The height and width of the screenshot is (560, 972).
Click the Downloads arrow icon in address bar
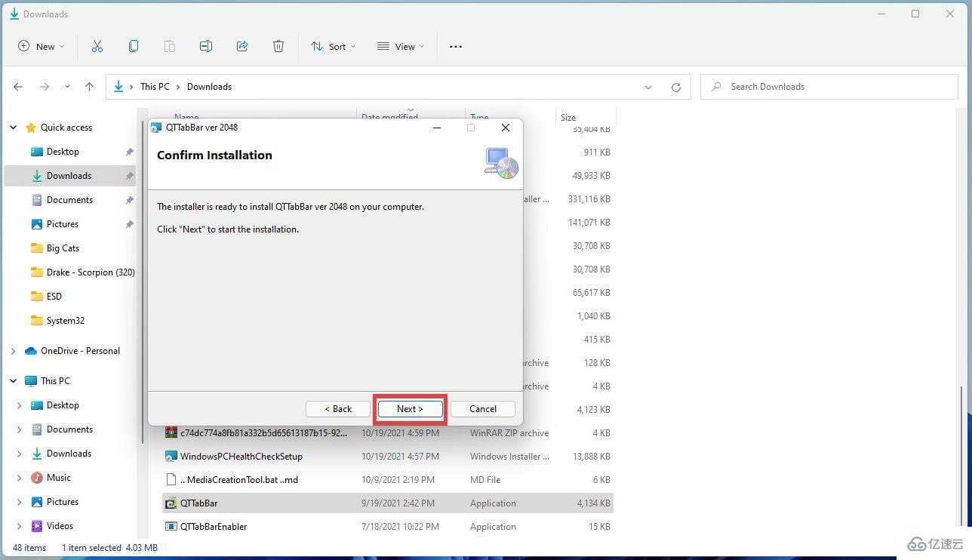118,87
